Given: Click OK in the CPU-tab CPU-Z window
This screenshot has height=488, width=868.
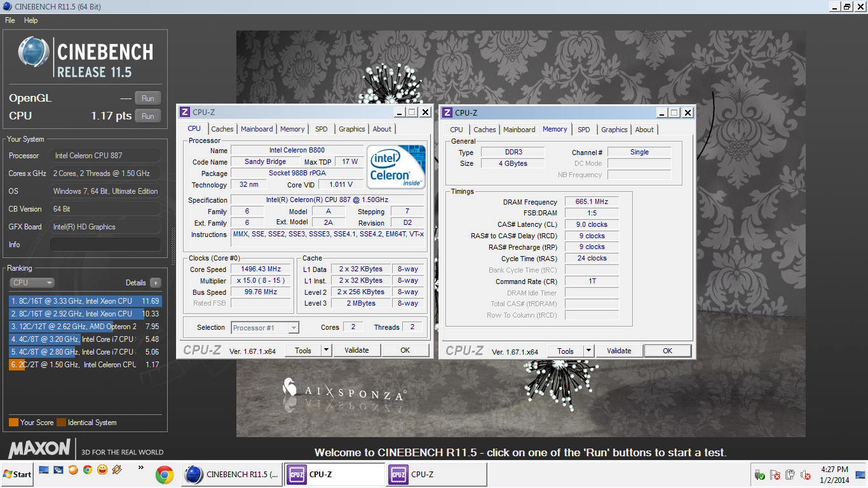Looking at the screenshot, I should click(x=405, y=350).
